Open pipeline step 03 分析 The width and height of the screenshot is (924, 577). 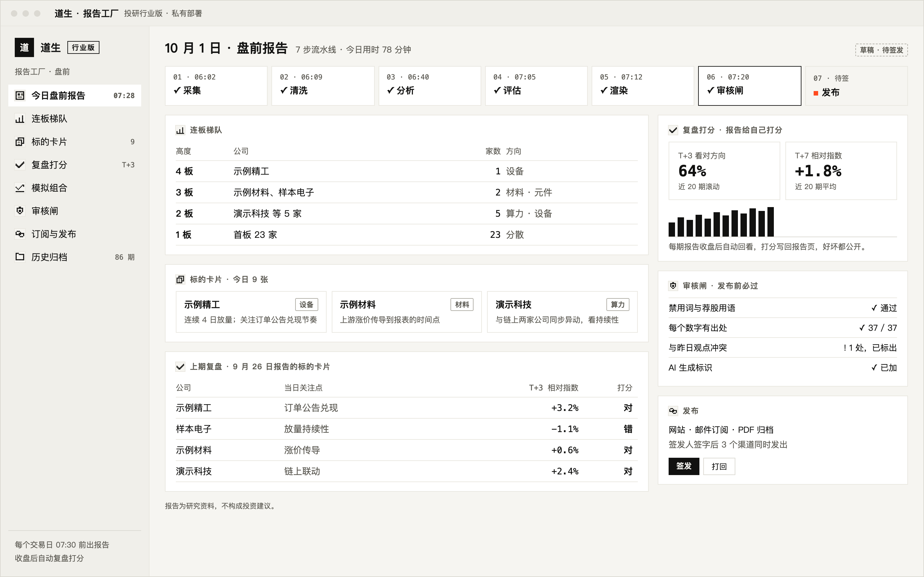coord(430,86)
